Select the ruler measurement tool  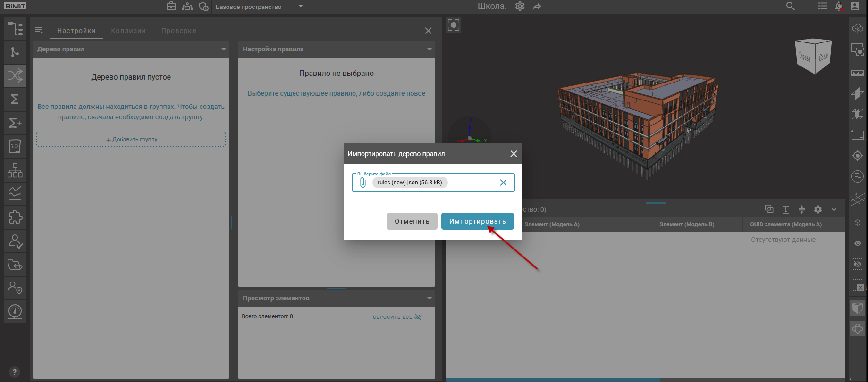pos(857,73)
